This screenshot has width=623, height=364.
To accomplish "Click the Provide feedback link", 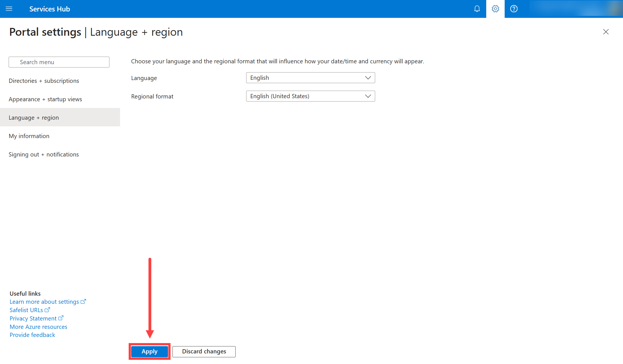I will [32, 335].
